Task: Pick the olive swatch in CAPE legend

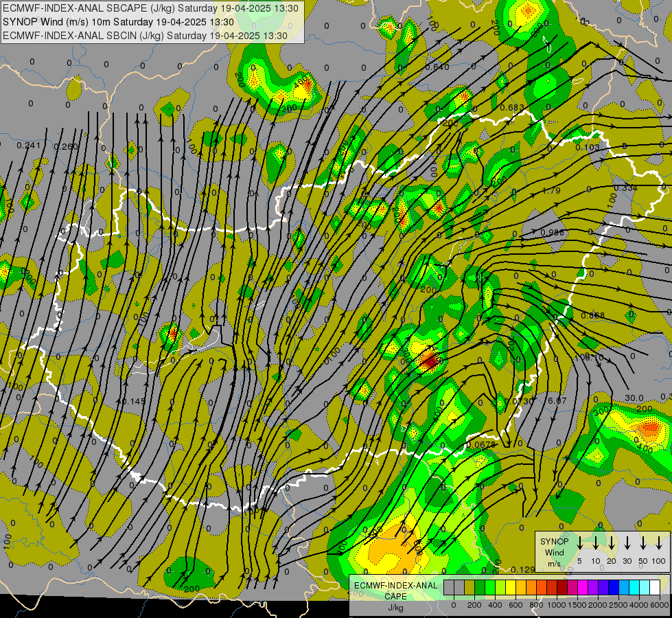Action: point(470,587)
